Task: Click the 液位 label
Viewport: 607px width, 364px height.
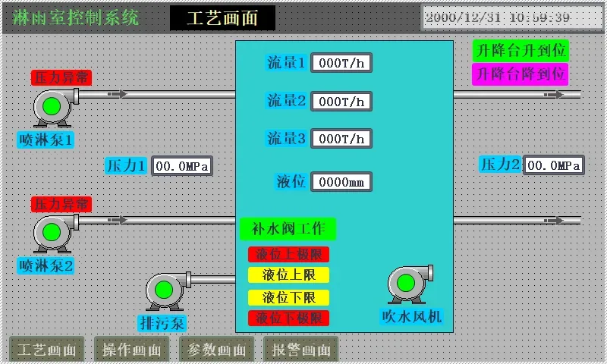Action: click(x=291, y=181)
